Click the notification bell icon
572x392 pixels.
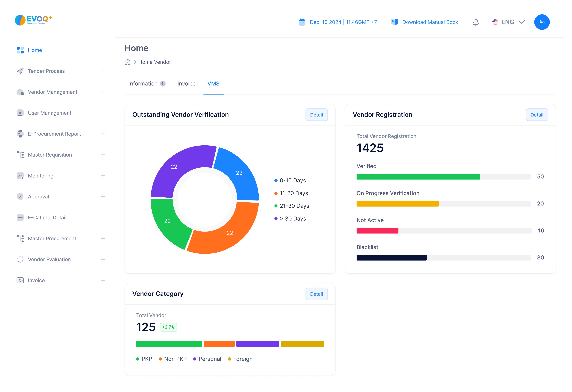[476, 22]
